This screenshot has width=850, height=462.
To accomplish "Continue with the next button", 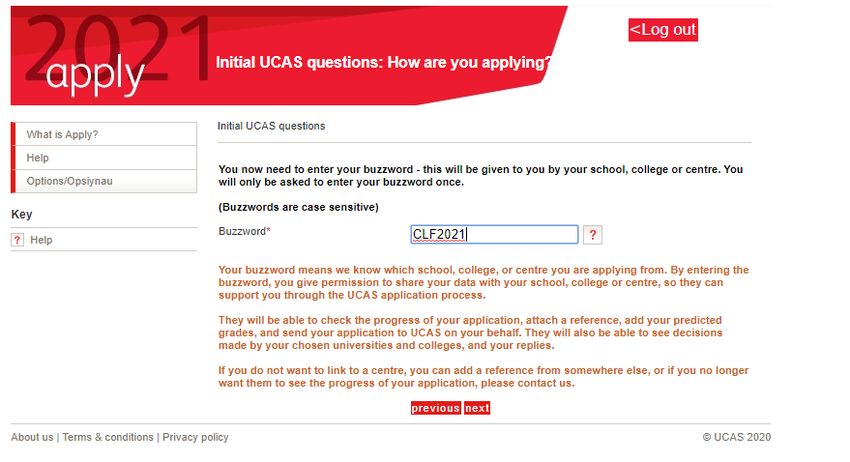I will 477,408.
